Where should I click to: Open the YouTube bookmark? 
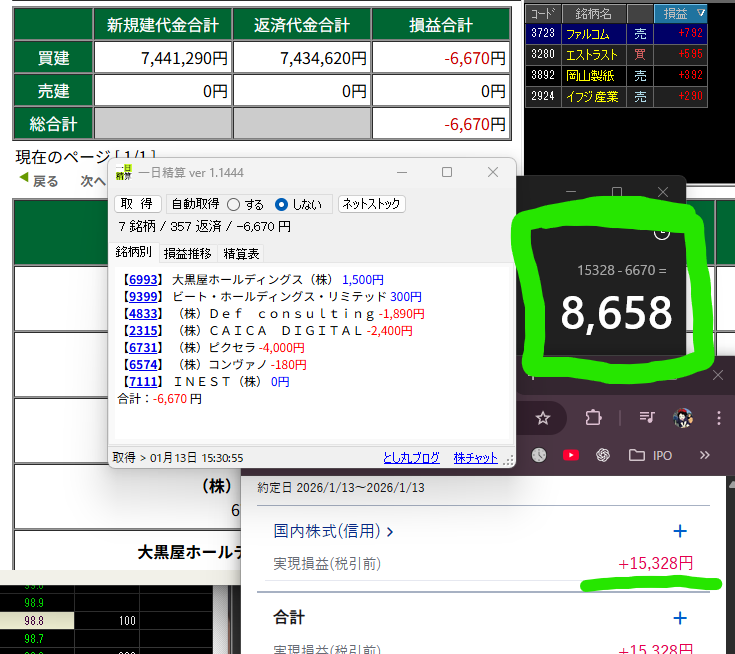point(570,455)
